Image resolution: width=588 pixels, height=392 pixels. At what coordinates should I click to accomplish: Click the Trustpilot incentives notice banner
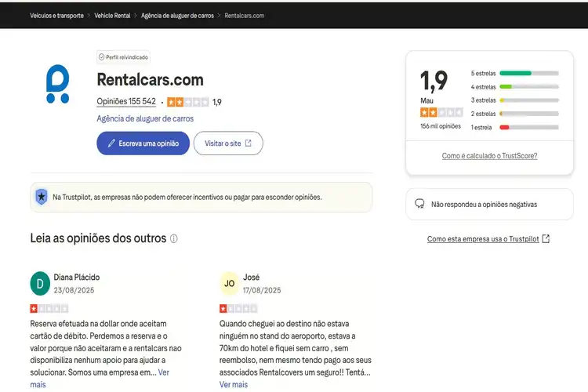point(201,197)
